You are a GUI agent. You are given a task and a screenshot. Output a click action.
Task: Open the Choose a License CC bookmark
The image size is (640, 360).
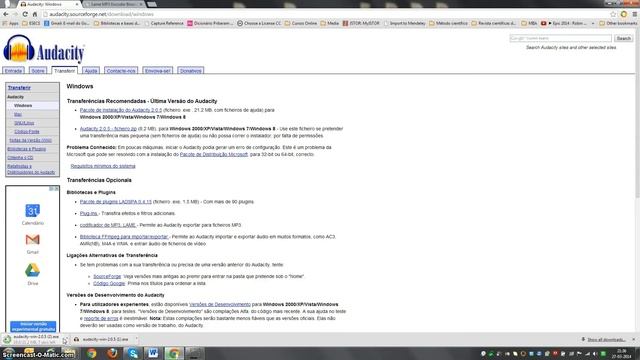[259, 23]
